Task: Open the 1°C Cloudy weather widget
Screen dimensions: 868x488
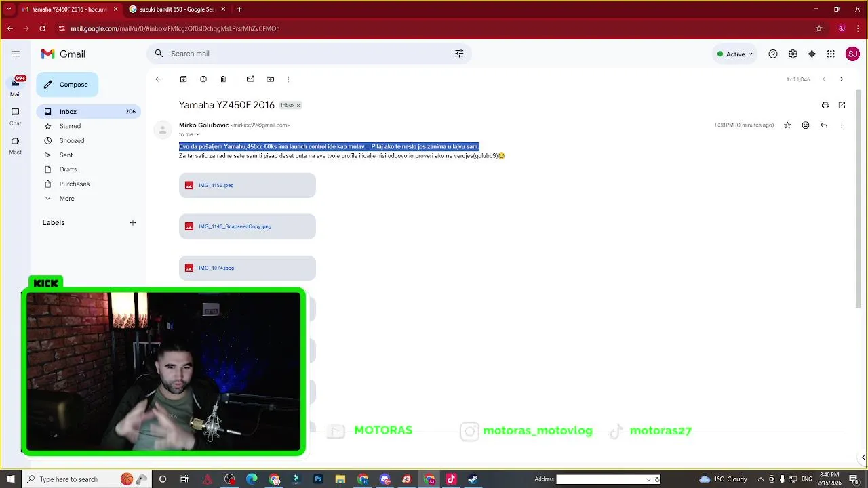Action: point(723,479)
